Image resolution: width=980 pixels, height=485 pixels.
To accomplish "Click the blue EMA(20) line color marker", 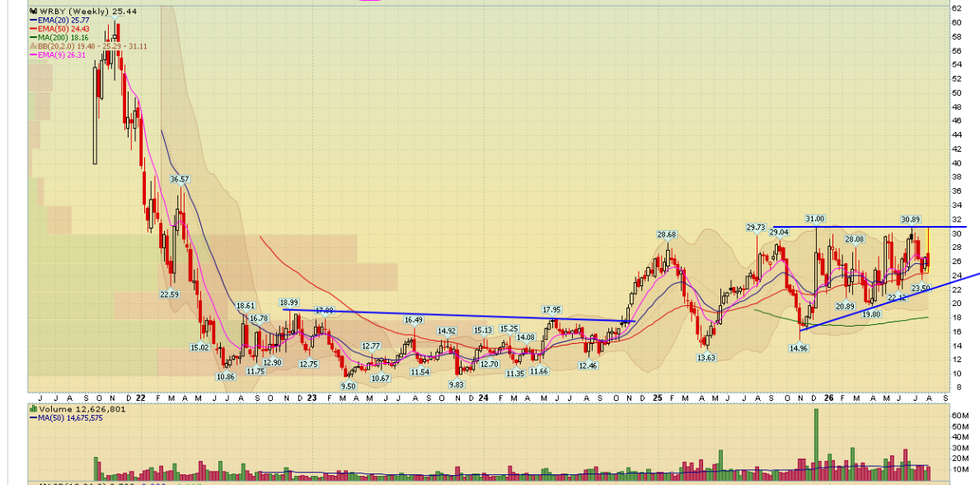I will [32, 20].
